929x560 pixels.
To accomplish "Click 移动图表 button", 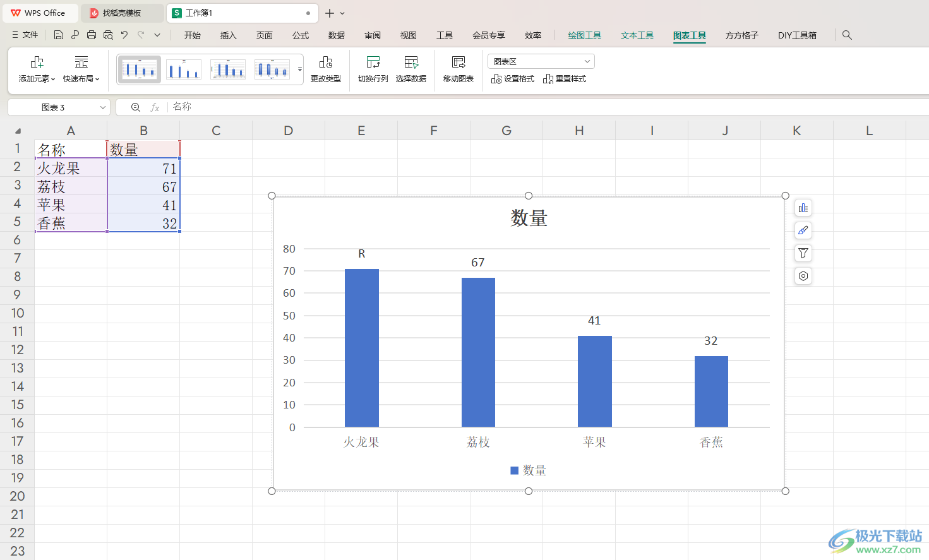I will [x=459, y=69].
